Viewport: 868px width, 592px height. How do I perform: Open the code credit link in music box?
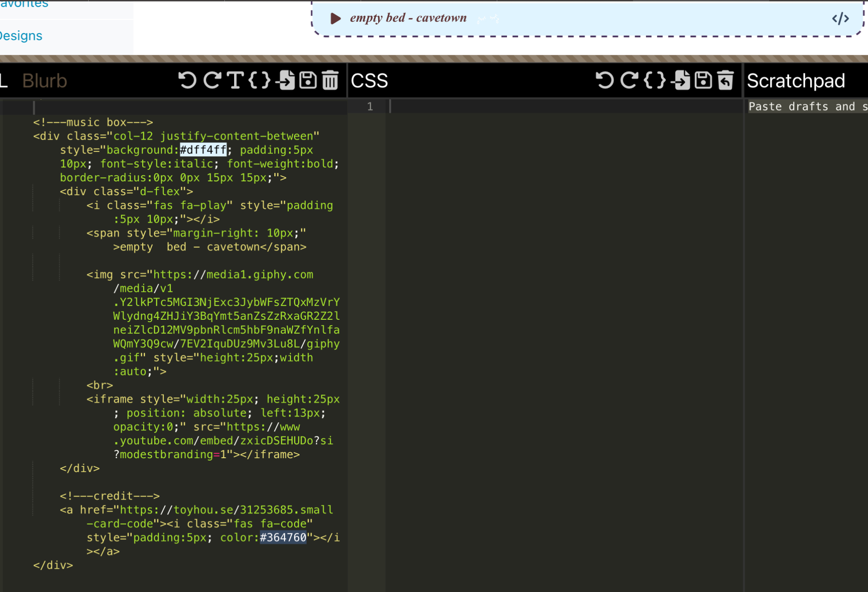840,18
